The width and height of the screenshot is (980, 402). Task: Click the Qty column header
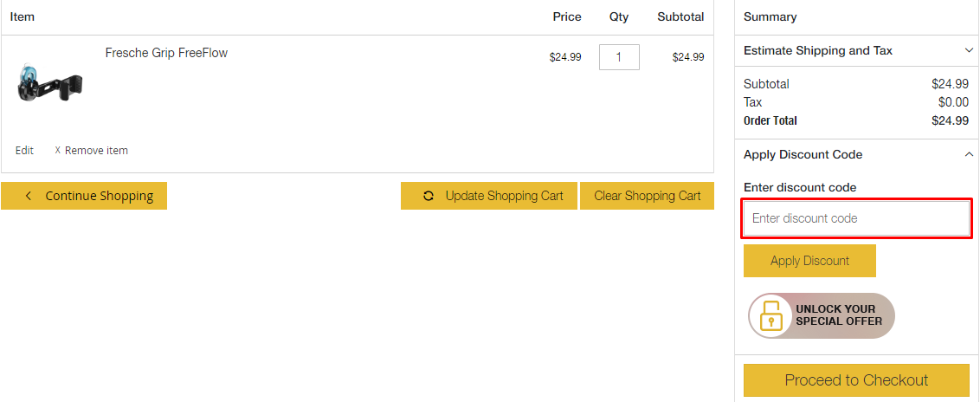click(x=619, y=16)
